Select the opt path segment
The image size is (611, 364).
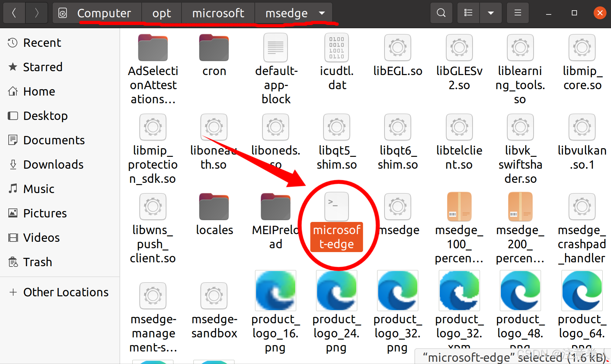pos(161,13)
